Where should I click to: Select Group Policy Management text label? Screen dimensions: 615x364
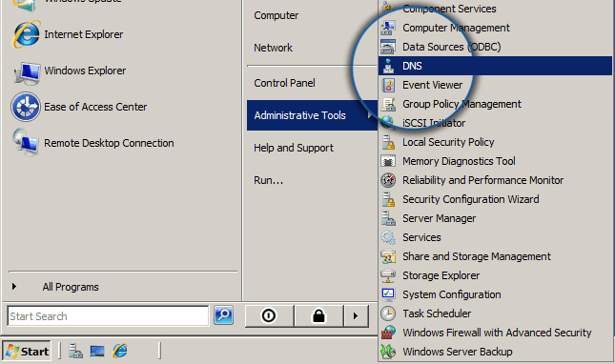pyautogui.click(x=462, y=104)
